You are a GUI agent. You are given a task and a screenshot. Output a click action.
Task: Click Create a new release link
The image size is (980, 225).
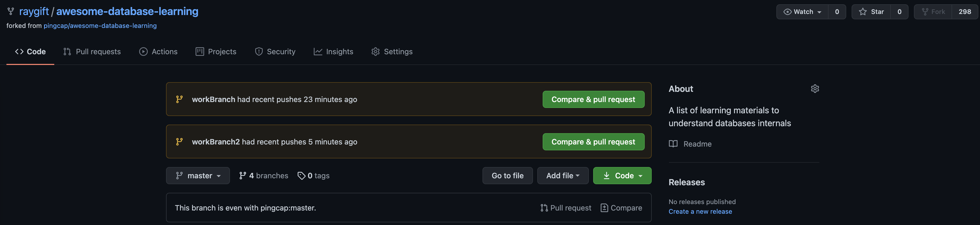700,212
